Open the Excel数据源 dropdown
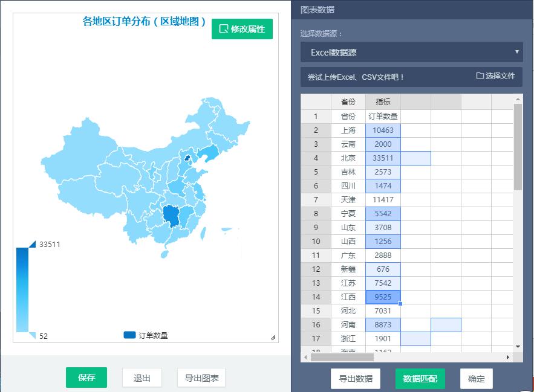The height and width of the screenshot is (392, 534). click(x=411, y=53)
